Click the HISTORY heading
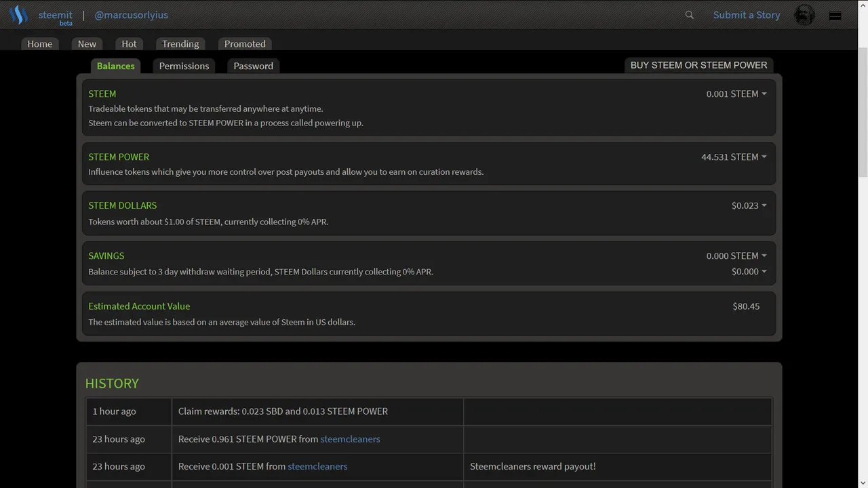868x488 pixels. click(112, 383)
